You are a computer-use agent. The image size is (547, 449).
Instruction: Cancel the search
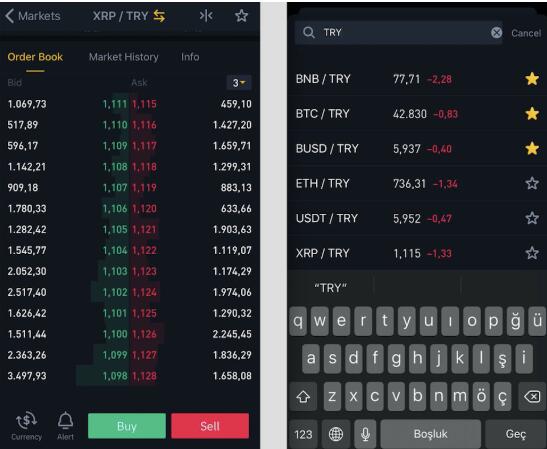click(526, 33)
